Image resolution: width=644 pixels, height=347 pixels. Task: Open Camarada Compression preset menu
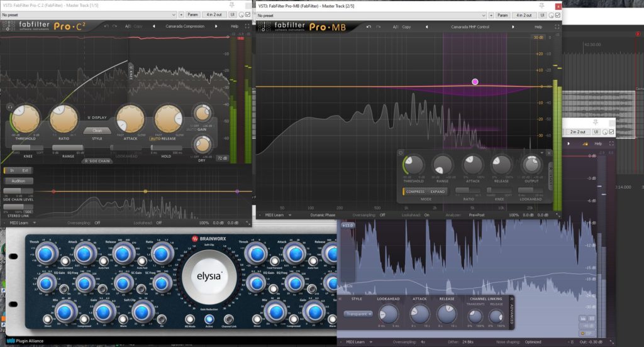pos(185,26)
